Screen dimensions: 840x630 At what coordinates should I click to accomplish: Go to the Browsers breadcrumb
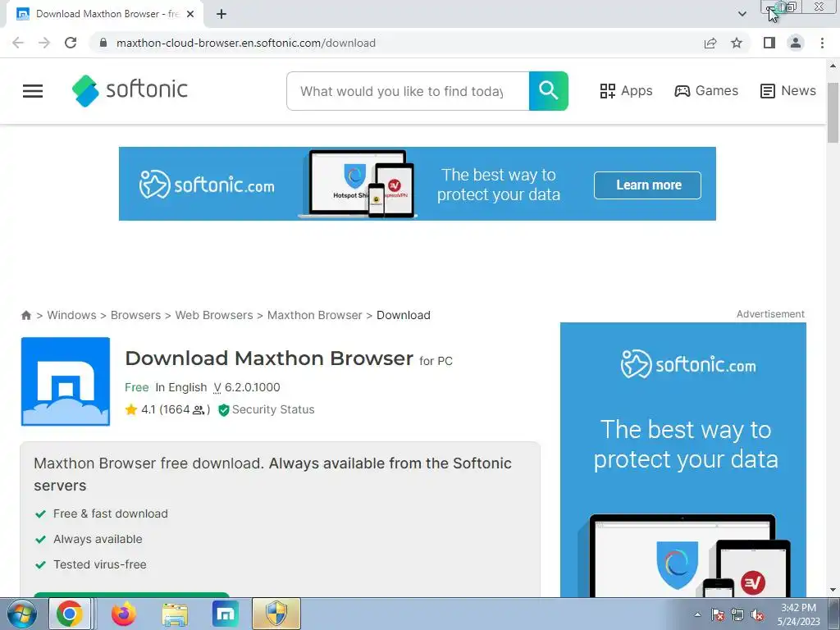(x=135, y=315)
